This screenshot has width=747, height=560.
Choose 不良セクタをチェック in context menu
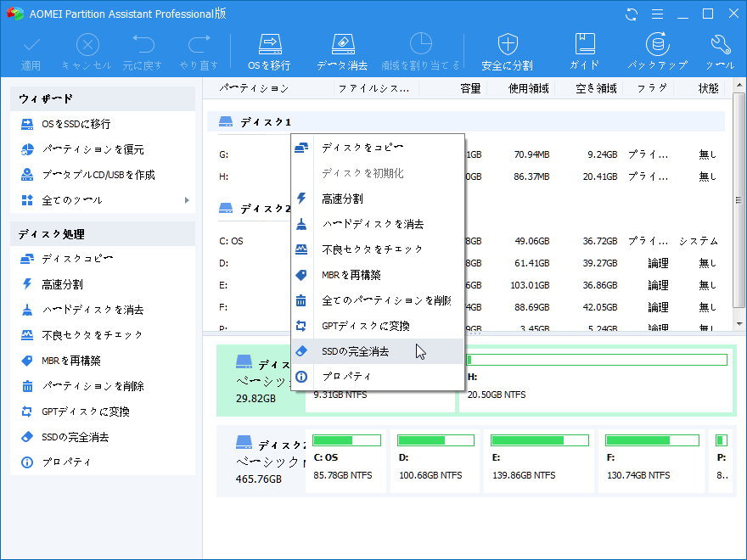(377, 249)
